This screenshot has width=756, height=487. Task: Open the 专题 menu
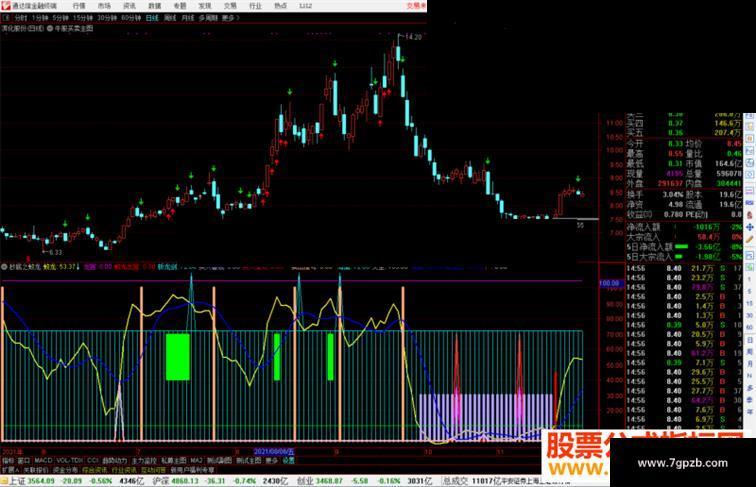pyautogui.click(x=180, y=6)
